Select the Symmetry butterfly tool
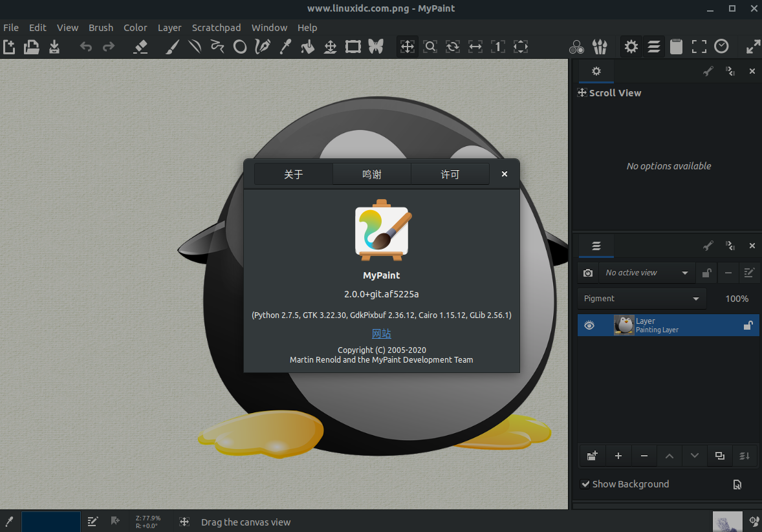This screenshot has height=532, width=762. click(x=376, y=47)
